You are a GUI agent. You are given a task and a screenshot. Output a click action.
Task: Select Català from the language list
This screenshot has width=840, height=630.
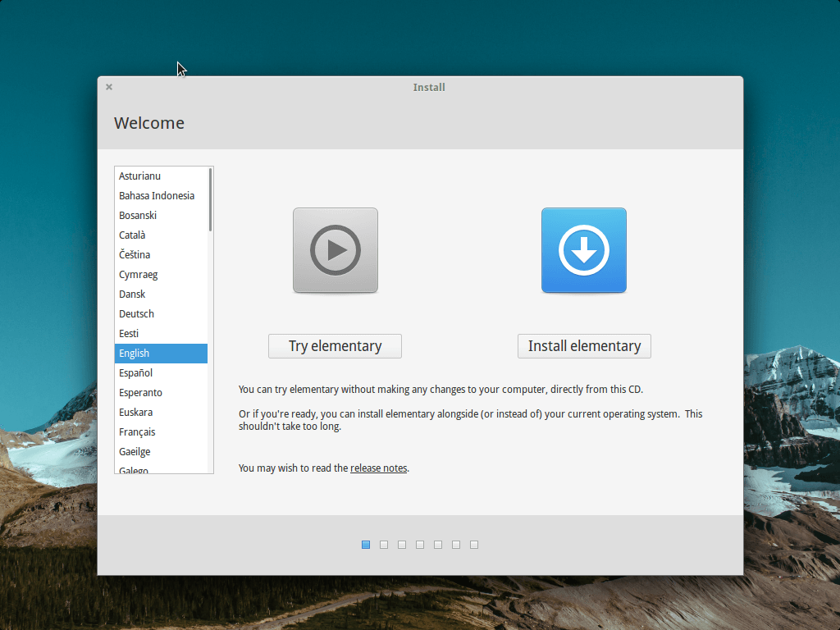coord(161,235)
